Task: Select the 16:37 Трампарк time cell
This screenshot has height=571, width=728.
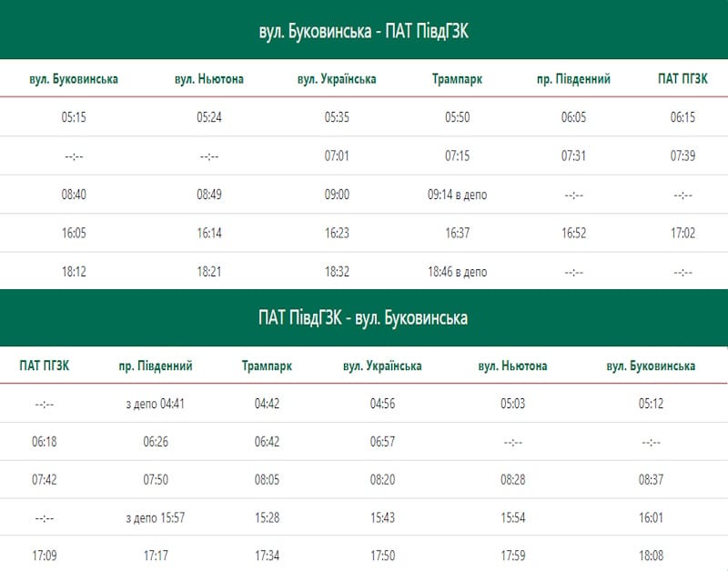Action: tap(457, 233)
